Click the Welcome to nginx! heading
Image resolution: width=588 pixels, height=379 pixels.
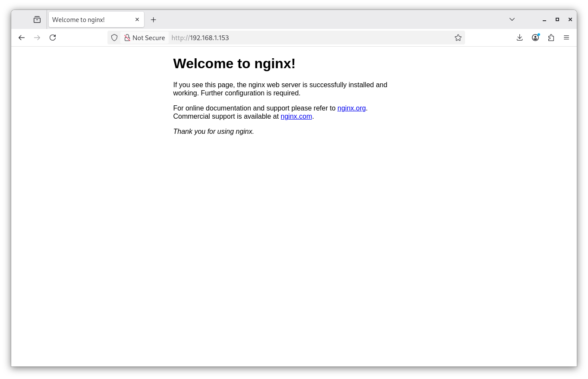pyautogui.click(x=234, y=63)
